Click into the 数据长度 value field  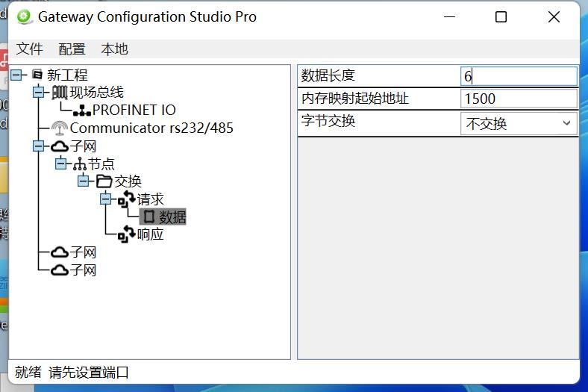pyautogui.click(x=519, y=76)
